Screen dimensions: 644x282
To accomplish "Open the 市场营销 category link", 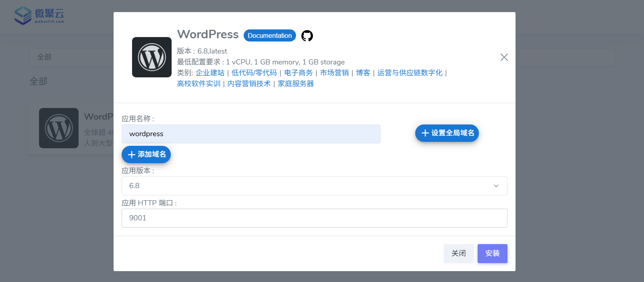I will (x=334, y=73).
